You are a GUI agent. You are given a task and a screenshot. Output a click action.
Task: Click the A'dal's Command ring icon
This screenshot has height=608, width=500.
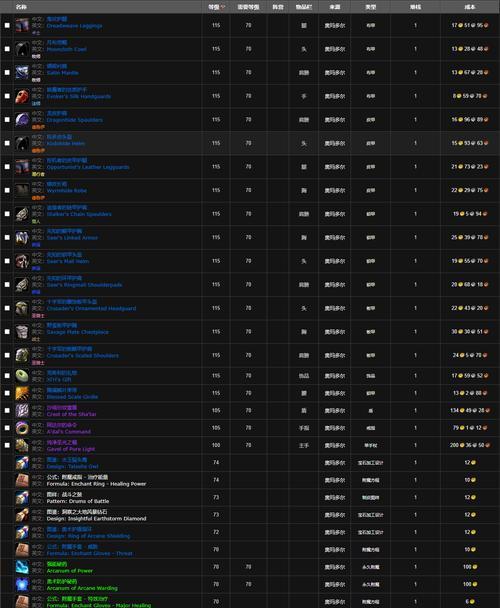(x=22, y=428)
